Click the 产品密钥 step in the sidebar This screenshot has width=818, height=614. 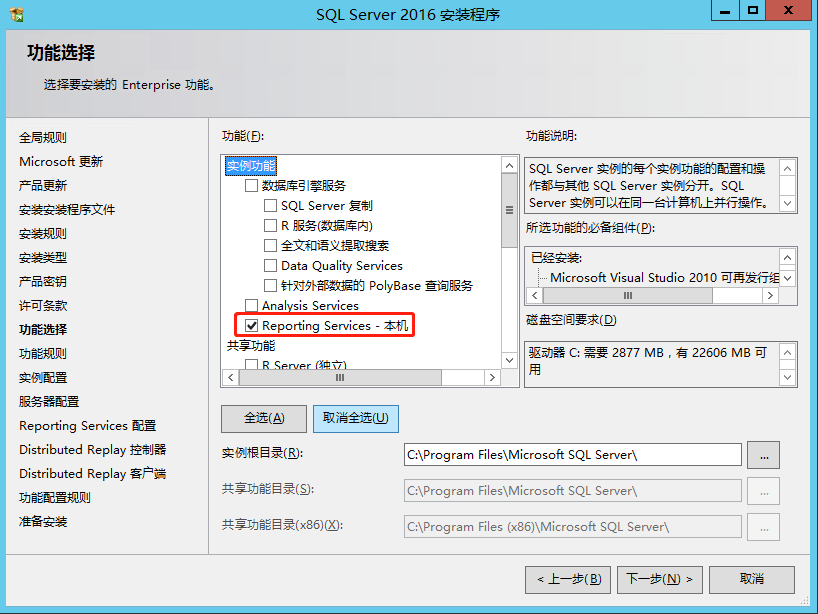[x=43, y=282]
